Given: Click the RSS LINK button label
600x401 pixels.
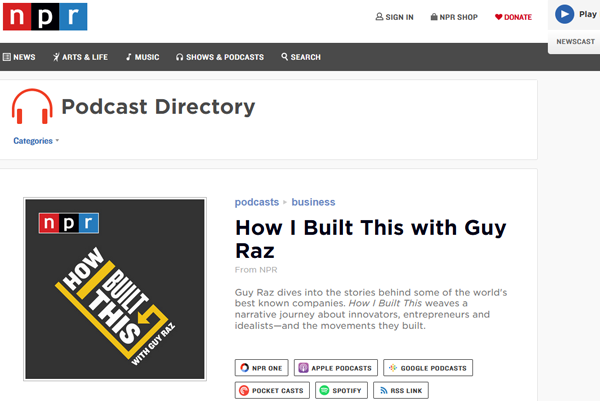Looking at the screenshot, I should click(406, 391).
